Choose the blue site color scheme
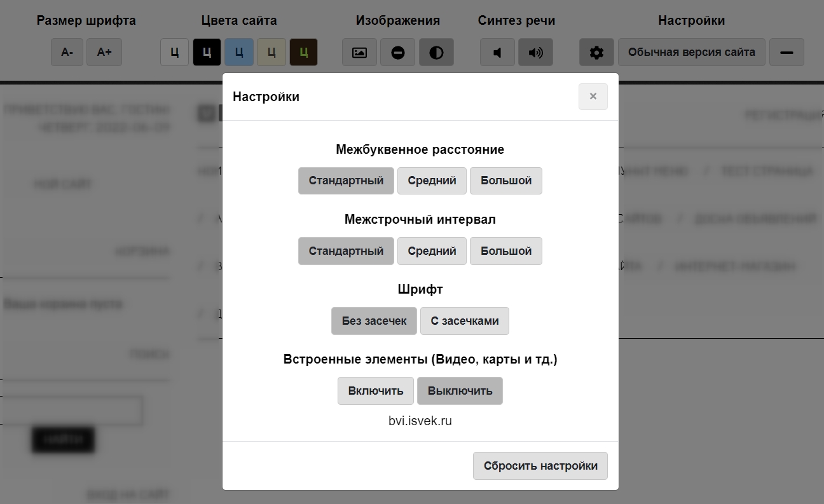 (239, 52)
